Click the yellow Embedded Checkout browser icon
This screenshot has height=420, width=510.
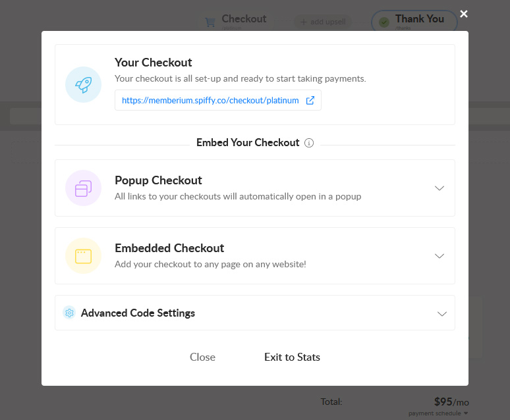(83, 256)
